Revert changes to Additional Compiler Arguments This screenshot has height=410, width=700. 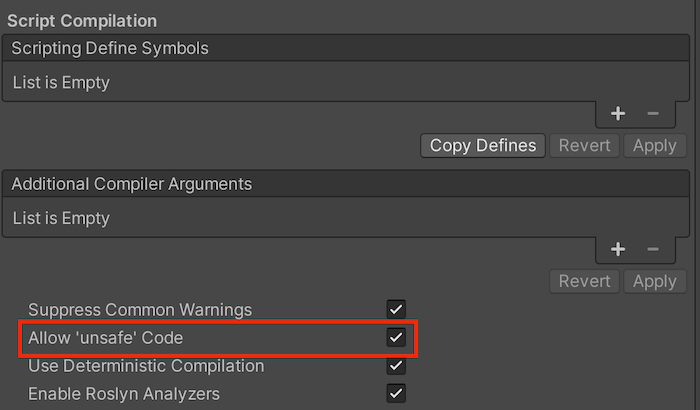(584, 281)
